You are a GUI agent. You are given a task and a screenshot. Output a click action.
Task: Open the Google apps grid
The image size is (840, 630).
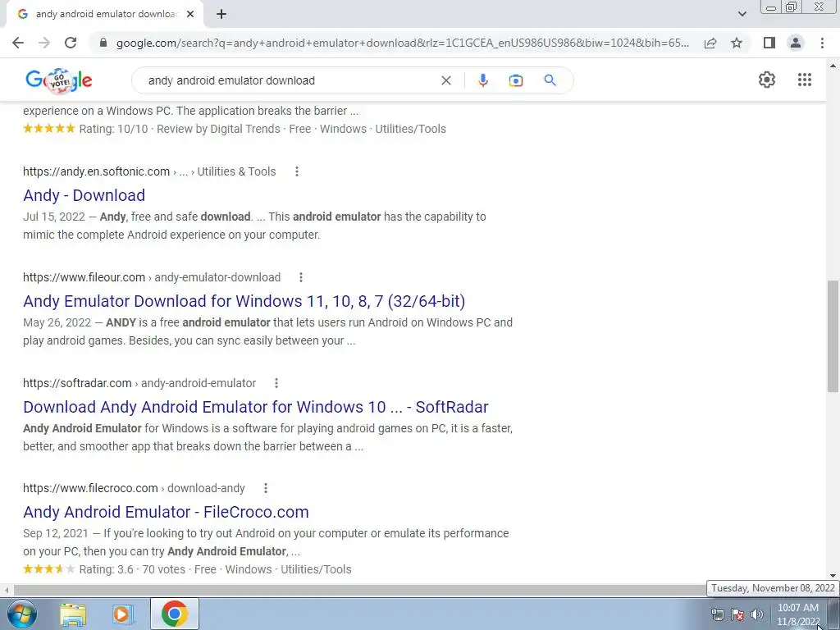805,80
